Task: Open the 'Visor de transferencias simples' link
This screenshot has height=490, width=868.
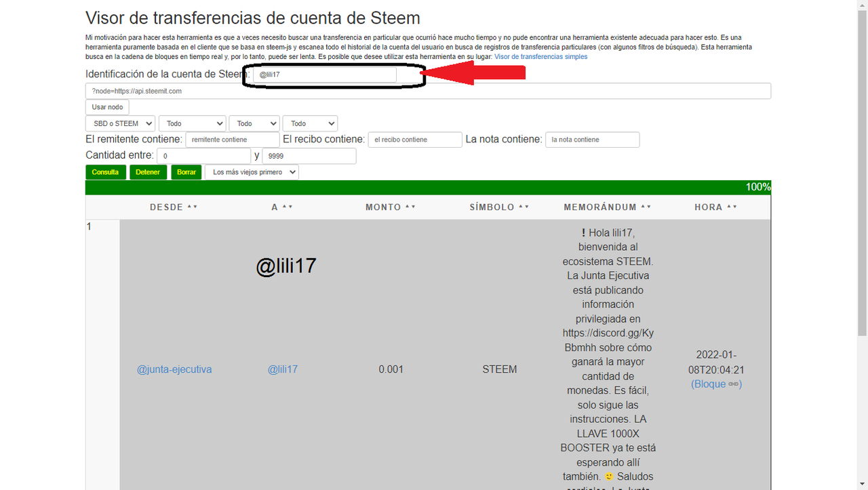Action: [541, 57]
